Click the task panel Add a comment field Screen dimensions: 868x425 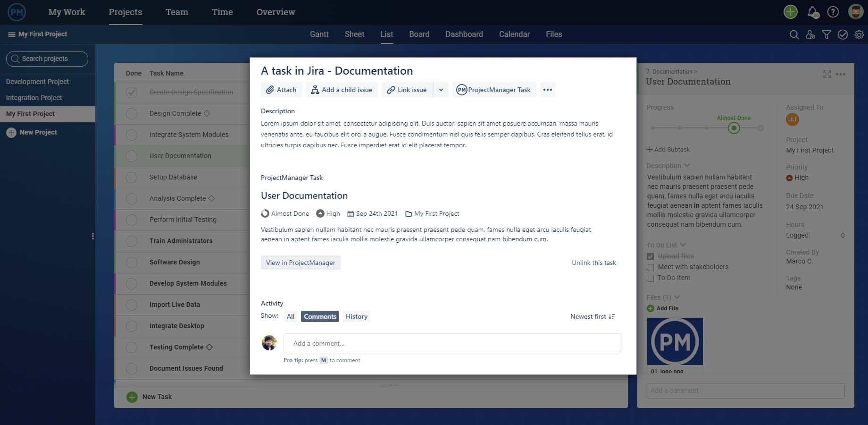pyautogui.click(x=745, y=391)
